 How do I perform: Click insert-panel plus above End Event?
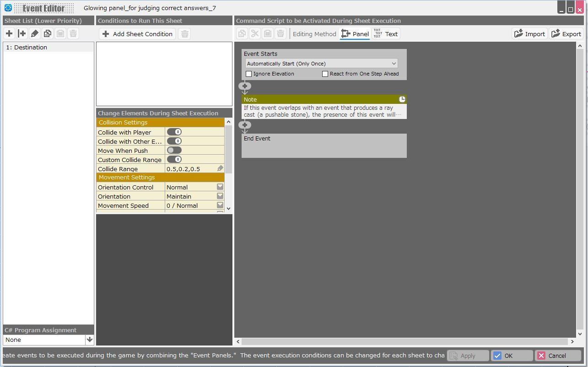pyautogui.click(x=245, y=125)
